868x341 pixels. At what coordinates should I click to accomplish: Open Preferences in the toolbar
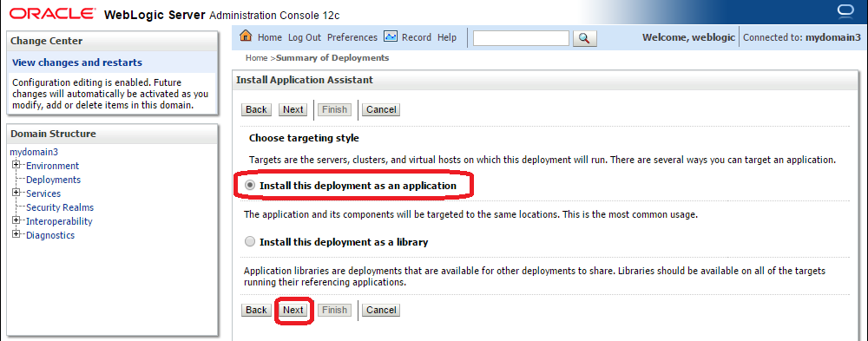click(x=352, y=37)
